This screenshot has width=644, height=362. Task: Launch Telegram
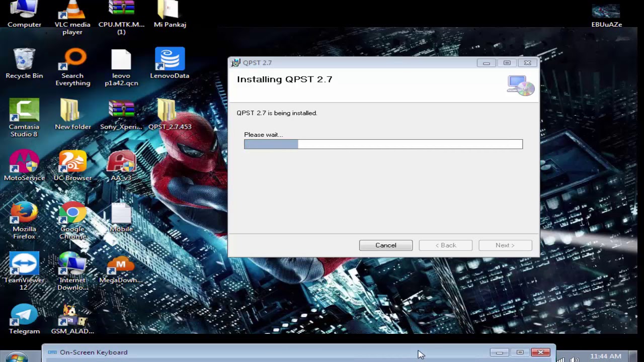tap(24, 319)
